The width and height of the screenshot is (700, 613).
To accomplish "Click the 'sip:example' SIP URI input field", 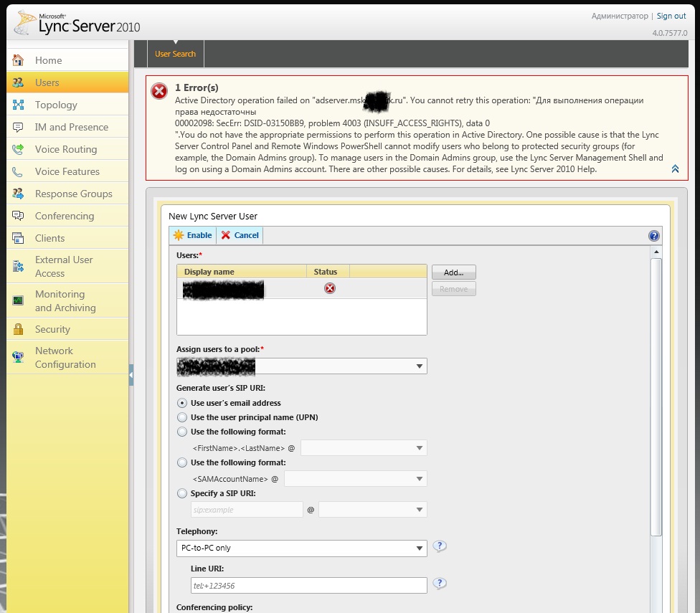I will [247, 510].
